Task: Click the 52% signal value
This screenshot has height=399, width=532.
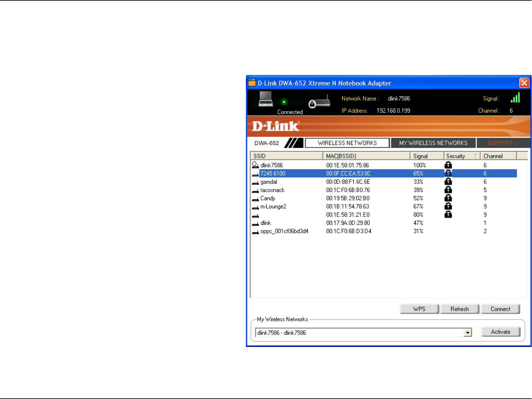Action: tap(418, 198)
